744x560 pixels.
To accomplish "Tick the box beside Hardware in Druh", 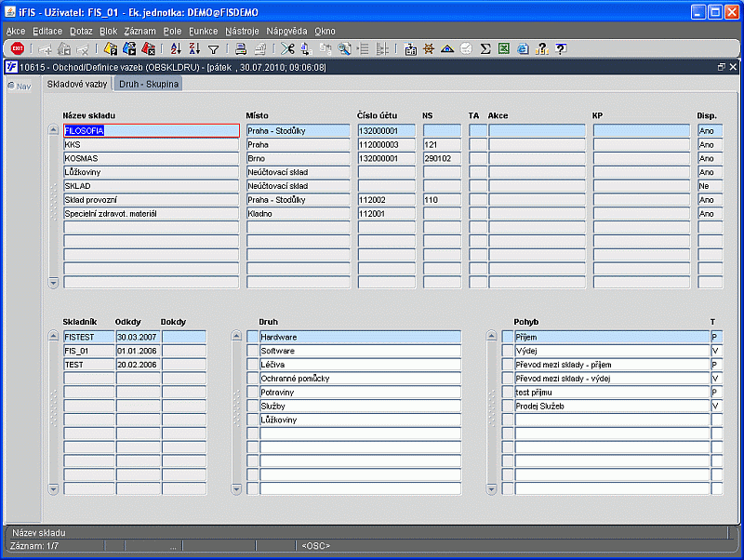I will coord(252,337).
